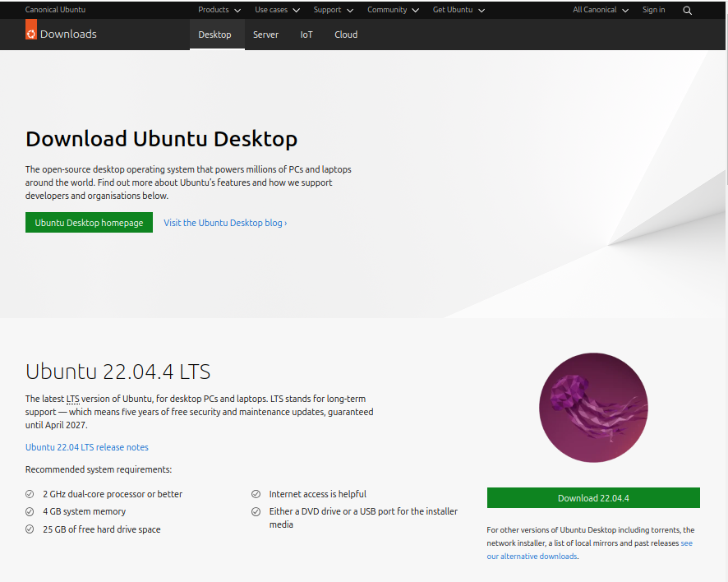Click the Download 22.04.4 button
This screenshot has height=582, width=728.
point(593,498)
